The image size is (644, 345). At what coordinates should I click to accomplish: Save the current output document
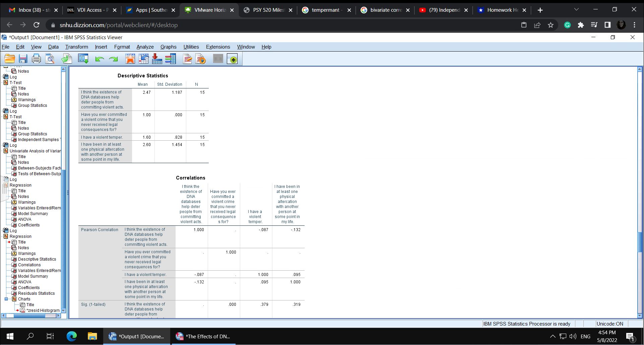pyautogui.click(x=23, y=59)
